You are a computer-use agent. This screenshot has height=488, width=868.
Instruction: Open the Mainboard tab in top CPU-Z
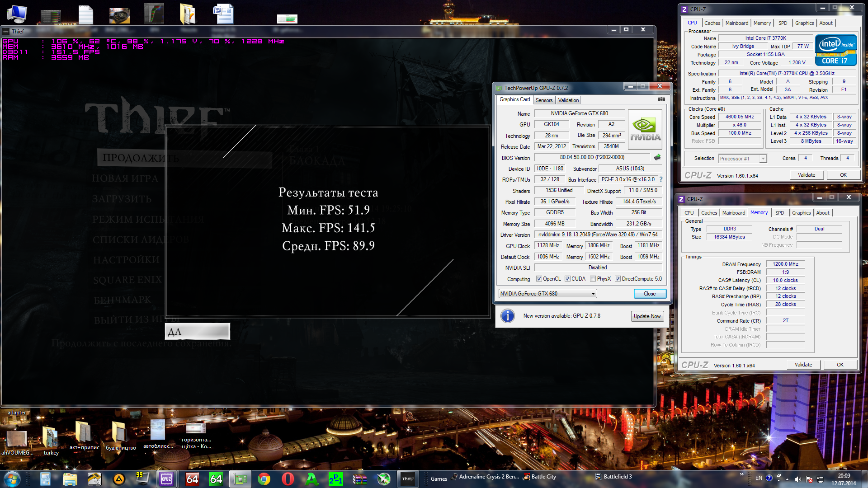[x=737, y=23]
